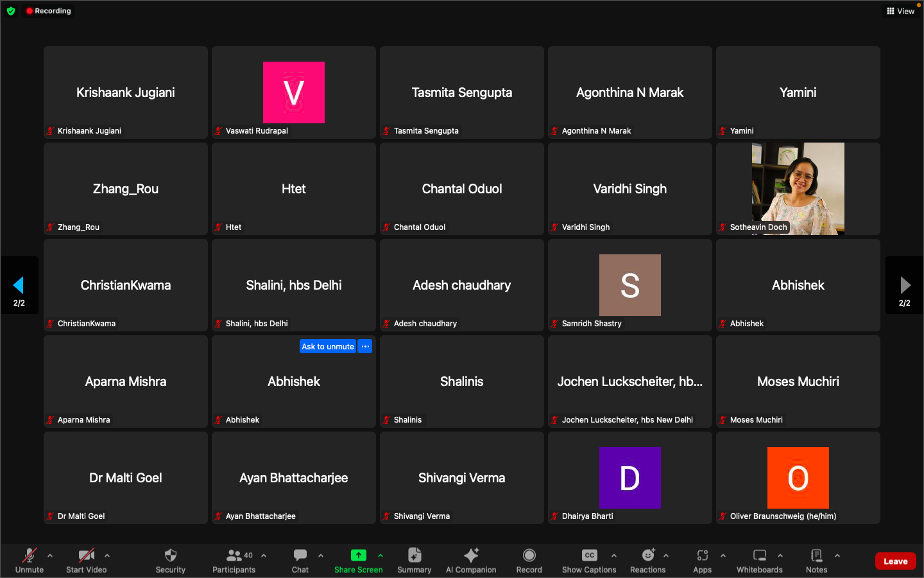Open the Security shield icon

click(x=170, y=556)
